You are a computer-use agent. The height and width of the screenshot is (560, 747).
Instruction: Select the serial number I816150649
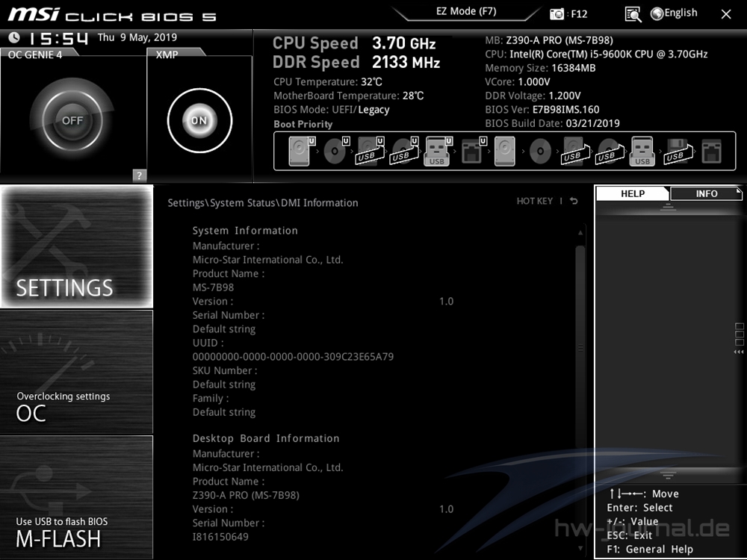pos(220,537)
